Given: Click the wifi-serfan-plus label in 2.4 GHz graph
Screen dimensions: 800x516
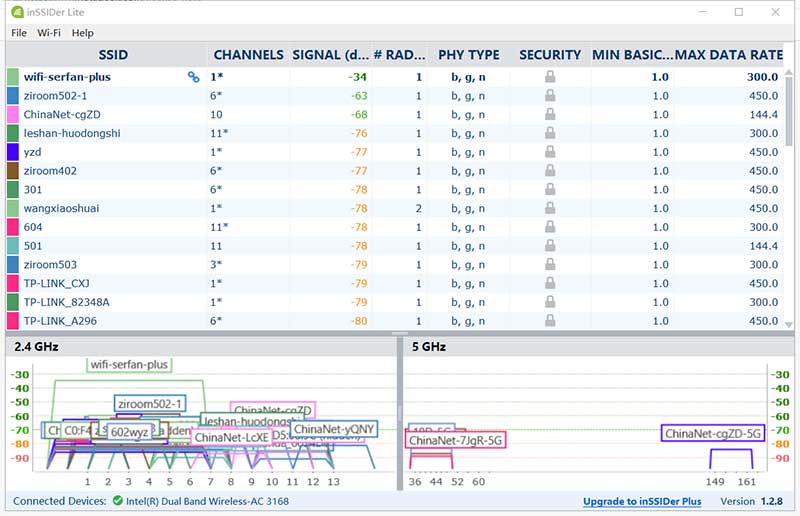Looking at the screenshot, I should pos(129,364).
